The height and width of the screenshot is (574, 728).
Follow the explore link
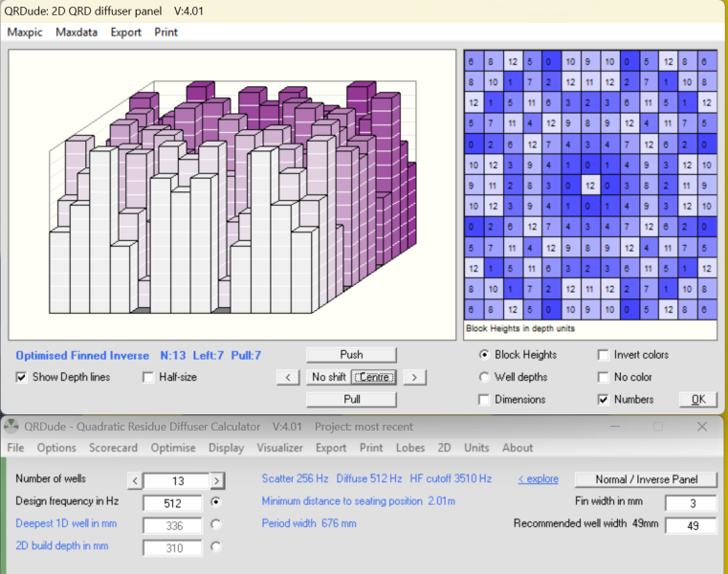coord(538,478)
